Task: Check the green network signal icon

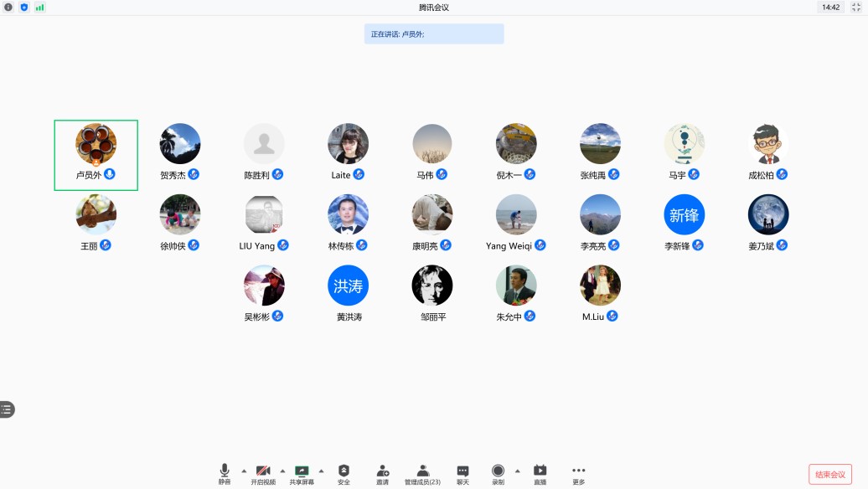Action: [x=39, y=7]
